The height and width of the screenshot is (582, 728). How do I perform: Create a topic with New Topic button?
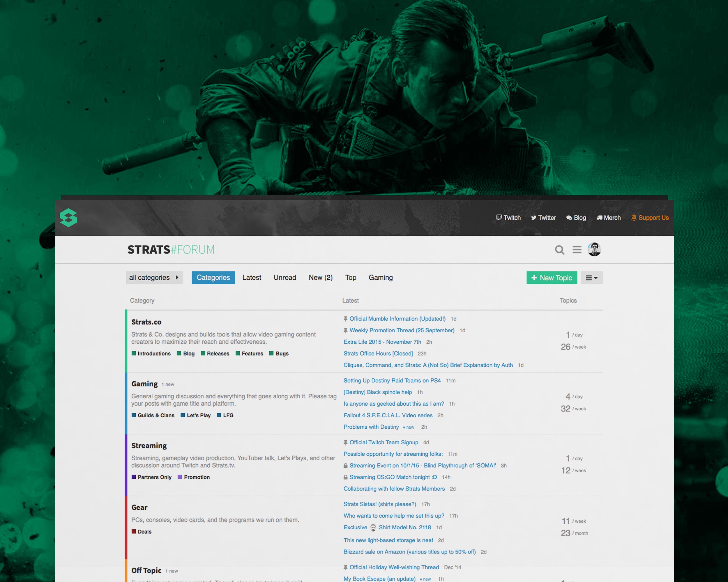tap(552, 278)
